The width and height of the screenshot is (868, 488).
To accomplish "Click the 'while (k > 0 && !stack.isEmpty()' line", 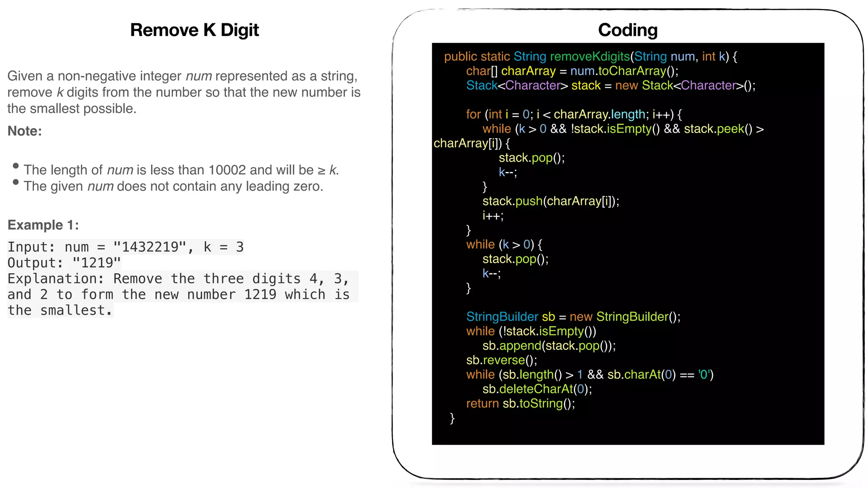I will coord(623,129).
